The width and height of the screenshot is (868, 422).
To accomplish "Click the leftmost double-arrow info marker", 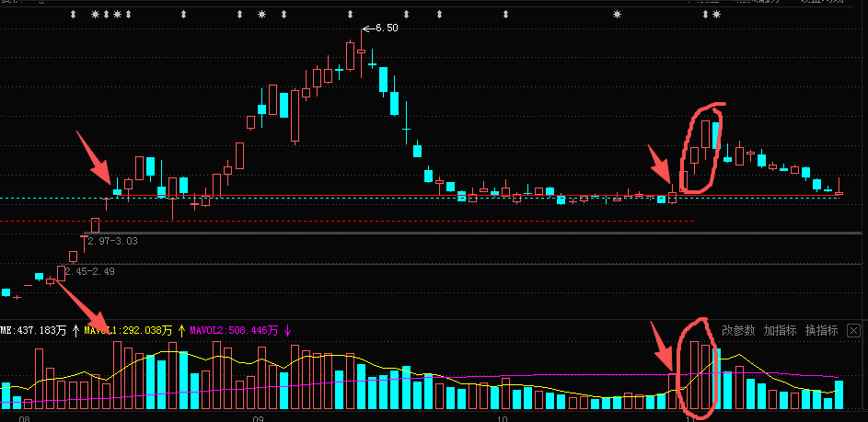I will point(73,15).
